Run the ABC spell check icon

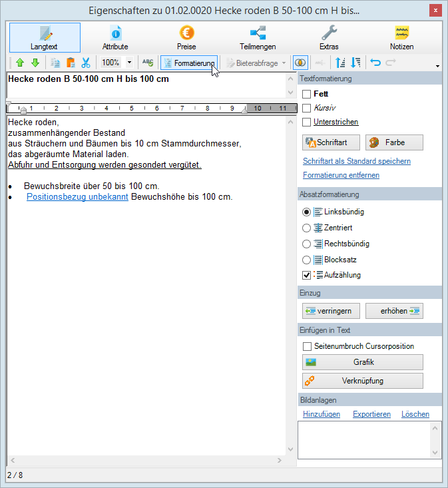point(148,63)
